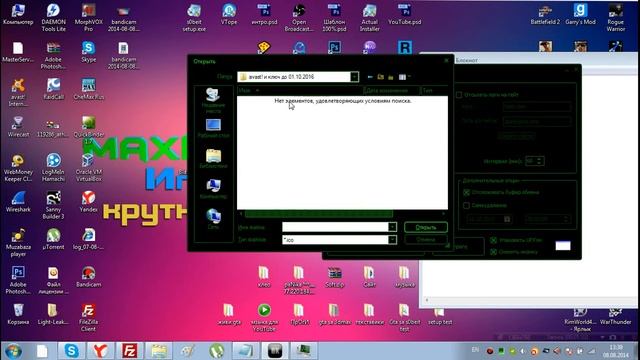
Task: Open the RaidCall desktop icon
Action: pyautogui.click(x=53, y=89)
